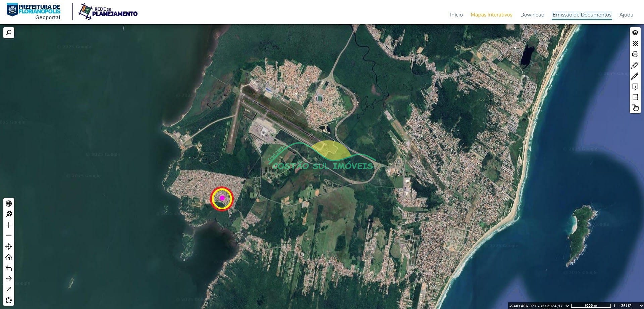Click the home view icon

coord(9,257)
